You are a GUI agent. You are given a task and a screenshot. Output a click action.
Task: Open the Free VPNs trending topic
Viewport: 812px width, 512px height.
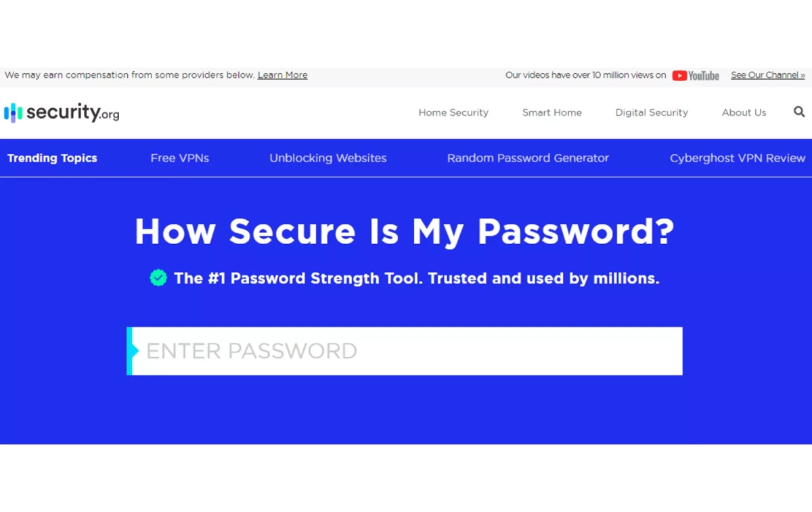179,158
